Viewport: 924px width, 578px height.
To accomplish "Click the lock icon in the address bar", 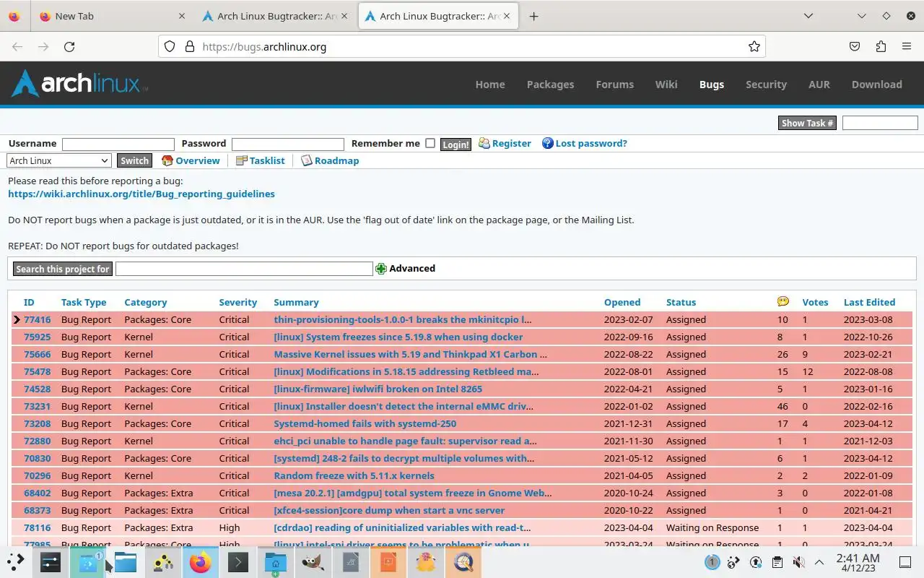I will (190, 46).
